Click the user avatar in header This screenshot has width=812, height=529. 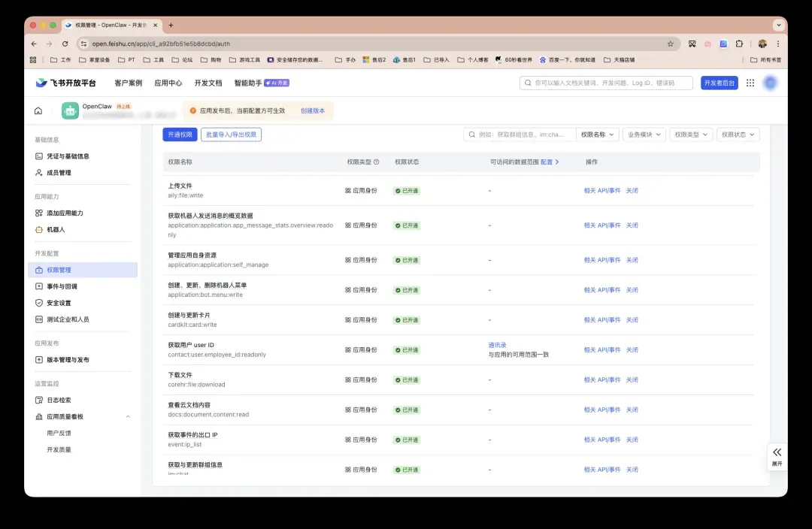[770, 83]
